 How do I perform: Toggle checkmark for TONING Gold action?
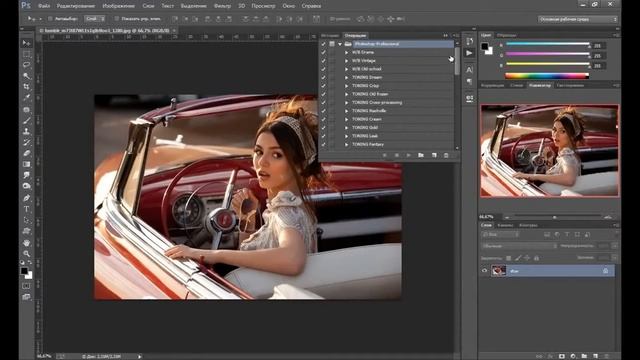click(324, 127)
